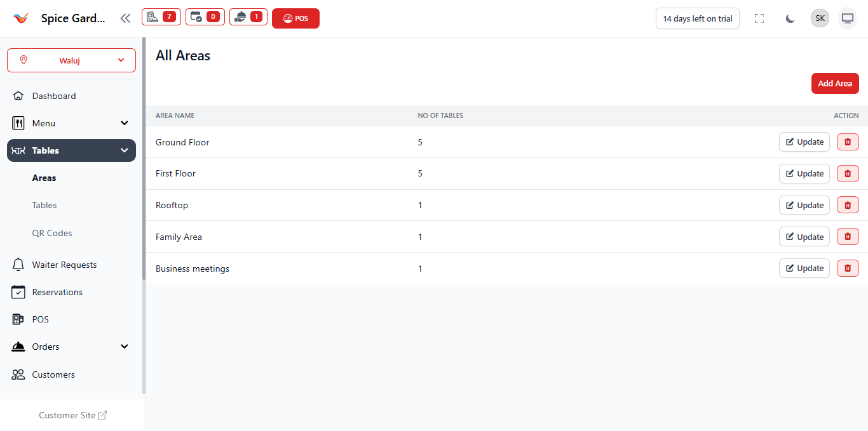The image size is (868, 431).
Task: Open reservations counter showing 0
Action: pyautogui.click(x=205, y=17)
